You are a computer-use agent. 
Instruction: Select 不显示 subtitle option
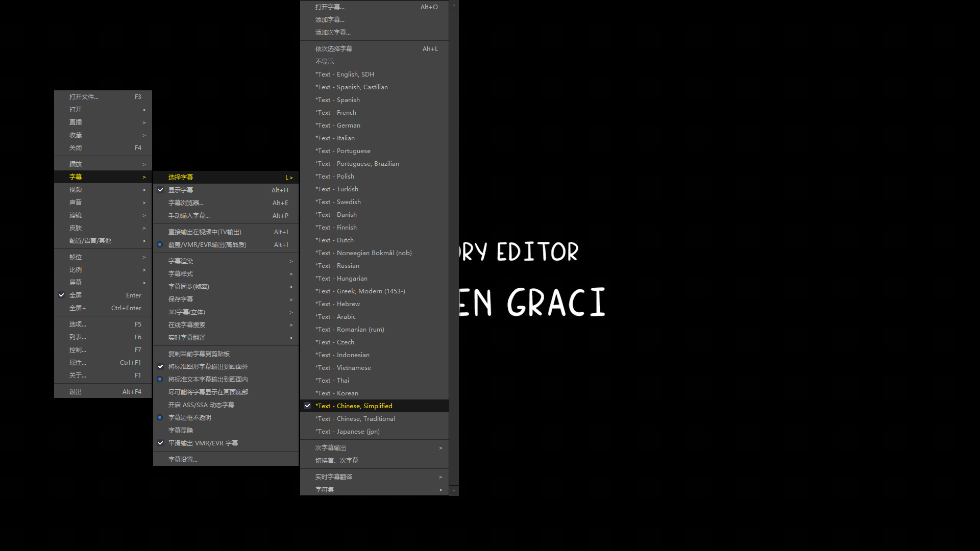(x=374, y=62)
